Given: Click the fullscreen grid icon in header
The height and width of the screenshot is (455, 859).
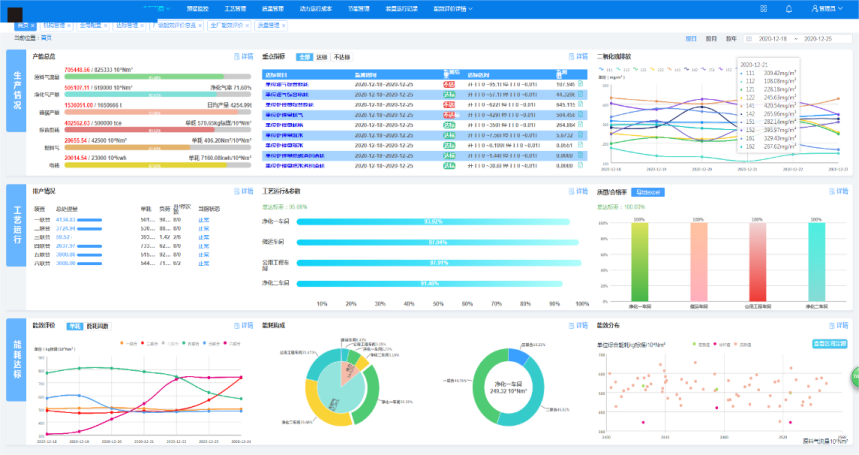Looking at the screenshot, I should coord(764,8).
